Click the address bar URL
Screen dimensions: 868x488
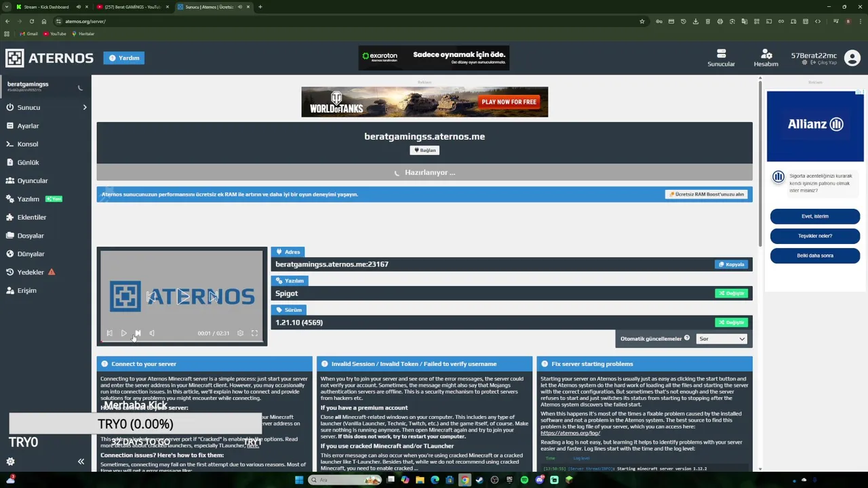(x=85, y=21)
